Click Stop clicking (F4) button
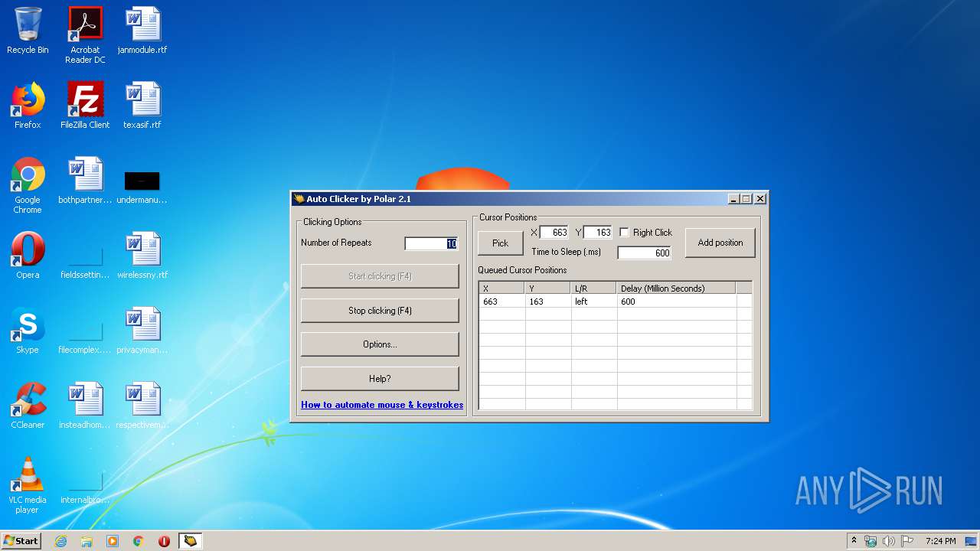This screenshot has width=980, height=551. click(380, 311)
